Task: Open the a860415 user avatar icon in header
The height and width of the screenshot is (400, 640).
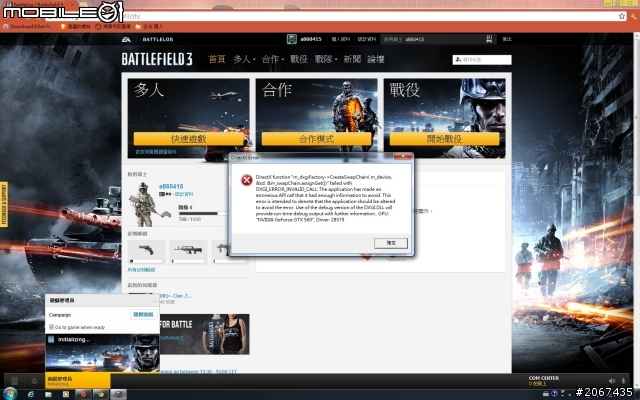Action: tap(291, 39)
